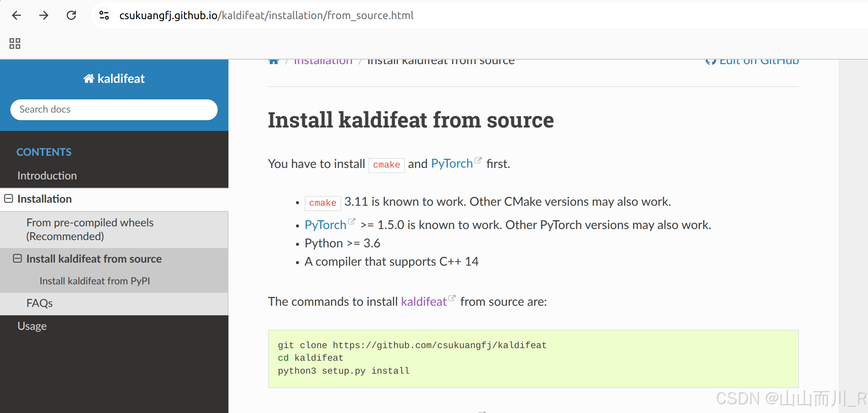Click the browser forward arrow
The image size is (868, 413).
coord(44,15)
